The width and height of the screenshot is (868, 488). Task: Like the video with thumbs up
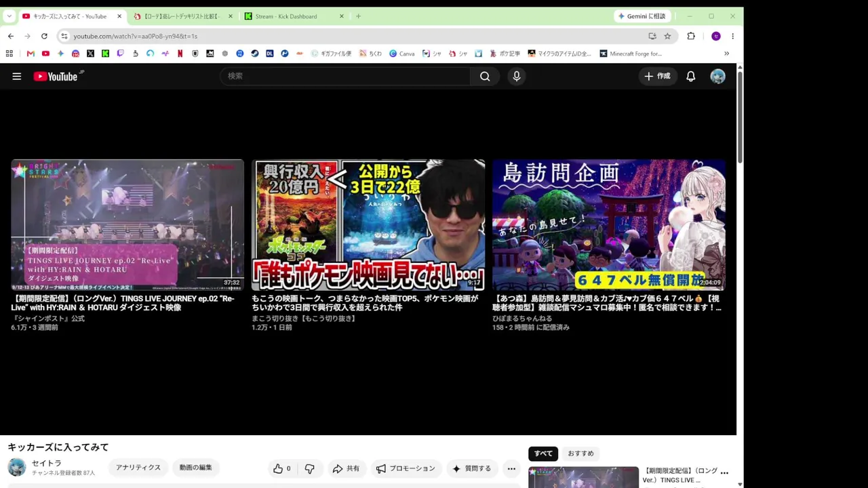click(x=281, y=468)
